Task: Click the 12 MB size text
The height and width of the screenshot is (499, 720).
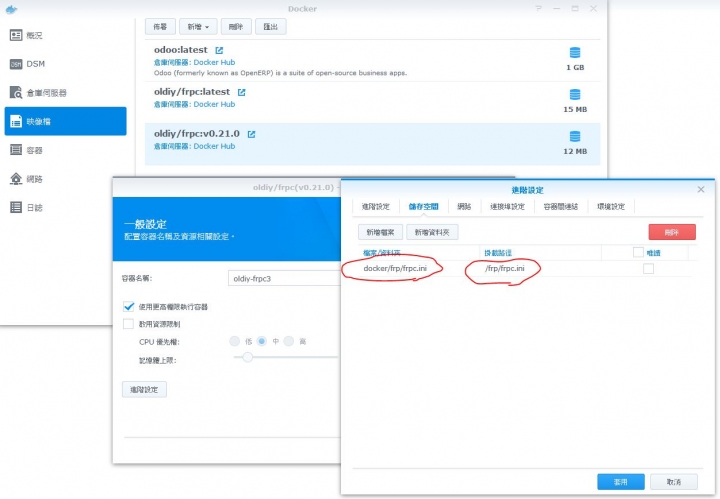Action: 575,151
